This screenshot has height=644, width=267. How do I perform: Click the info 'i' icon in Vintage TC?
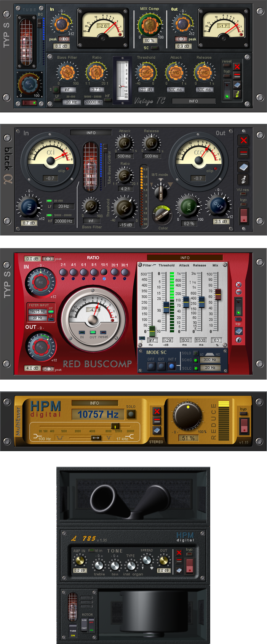tap(237, 94)
